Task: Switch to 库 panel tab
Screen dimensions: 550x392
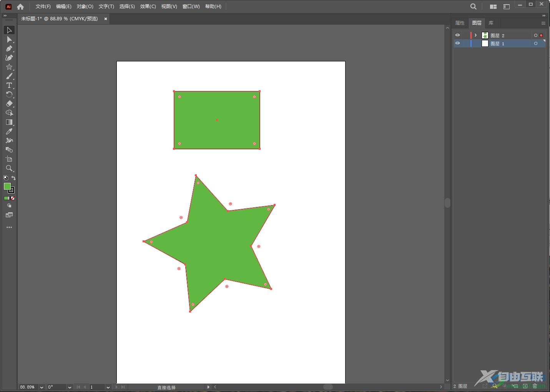Action: coord(491,23)
